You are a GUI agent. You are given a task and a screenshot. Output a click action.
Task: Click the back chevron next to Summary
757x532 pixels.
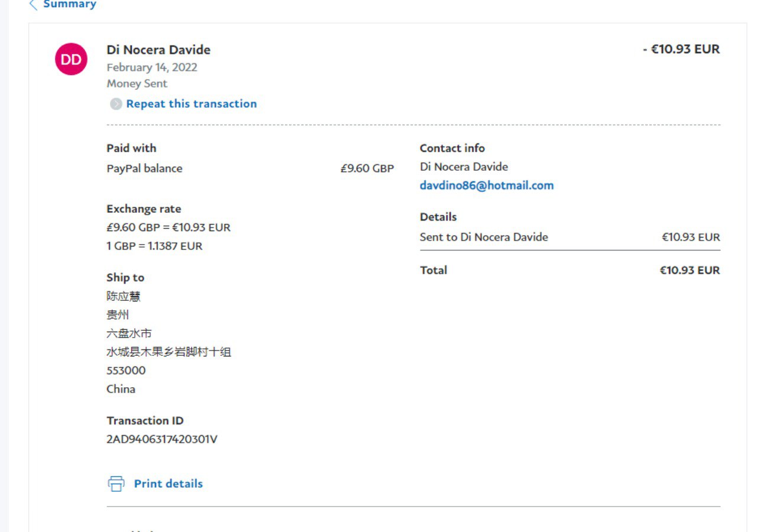pyautogui.click(x=33, y=5)
